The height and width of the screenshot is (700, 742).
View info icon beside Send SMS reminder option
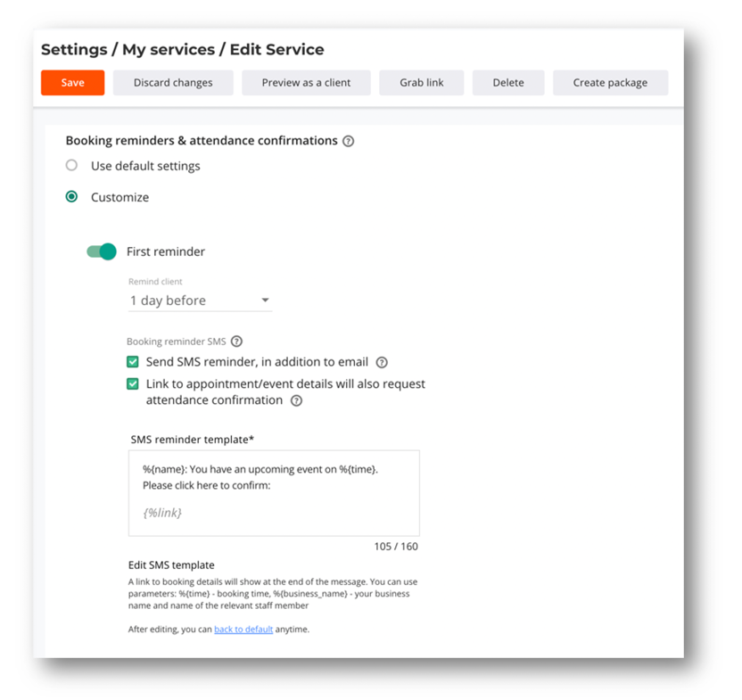click(382, 362)
